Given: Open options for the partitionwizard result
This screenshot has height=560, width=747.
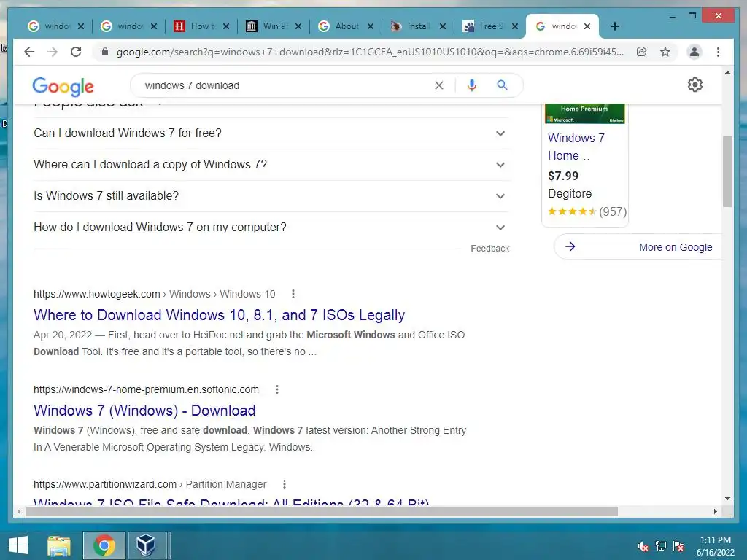Looking at the screenshot, I should pyautogui.click(x=285, y=484).
